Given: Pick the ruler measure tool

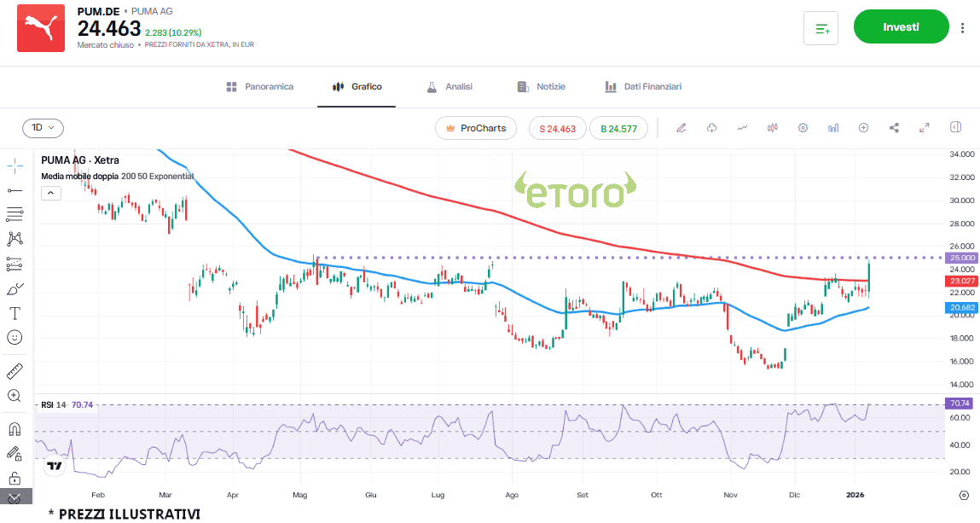Looking at the screenshot, I should [x=14, y=371].
